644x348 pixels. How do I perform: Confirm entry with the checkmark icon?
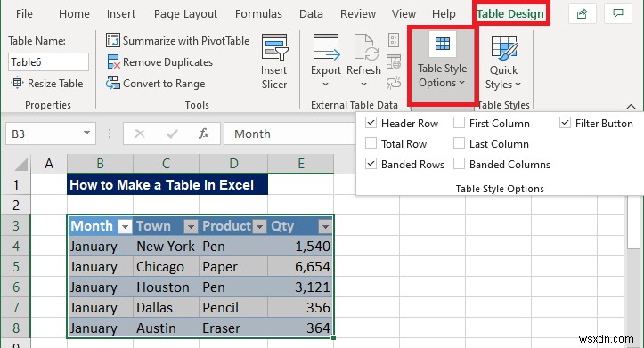click(172, 134)
